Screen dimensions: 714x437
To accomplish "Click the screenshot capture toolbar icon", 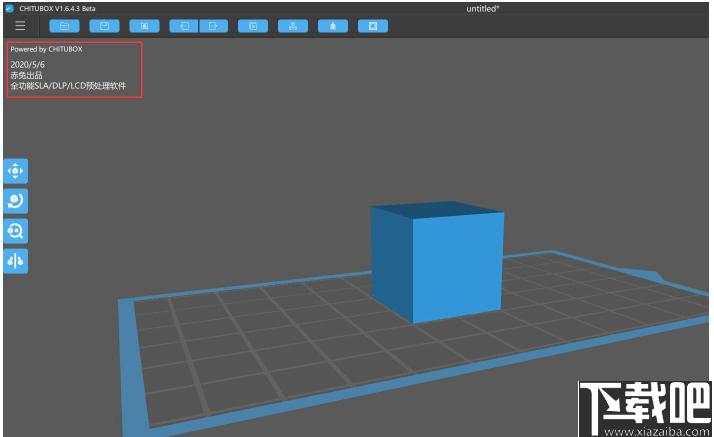I will [x=144, y=26].
